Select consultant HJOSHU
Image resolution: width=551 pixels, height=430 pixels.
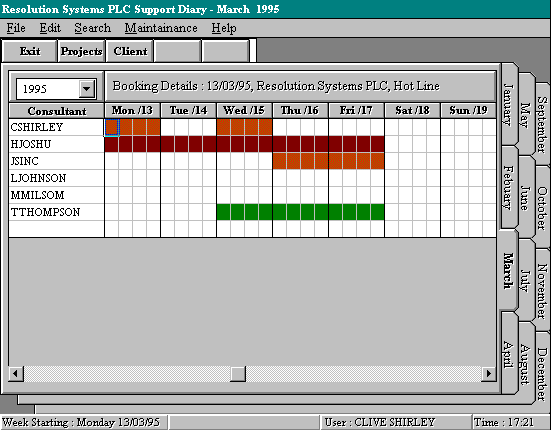coord(56,144)
